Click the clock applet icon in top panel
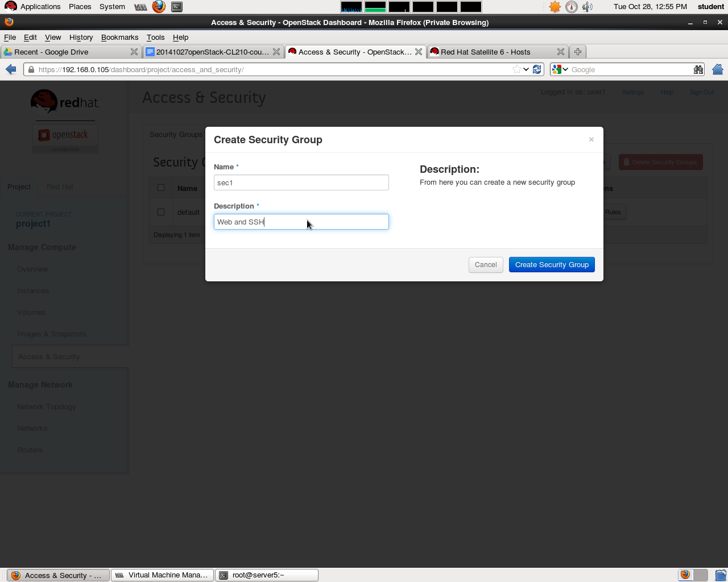The height and width of the screenshot is (582, 728). (572, 7)
